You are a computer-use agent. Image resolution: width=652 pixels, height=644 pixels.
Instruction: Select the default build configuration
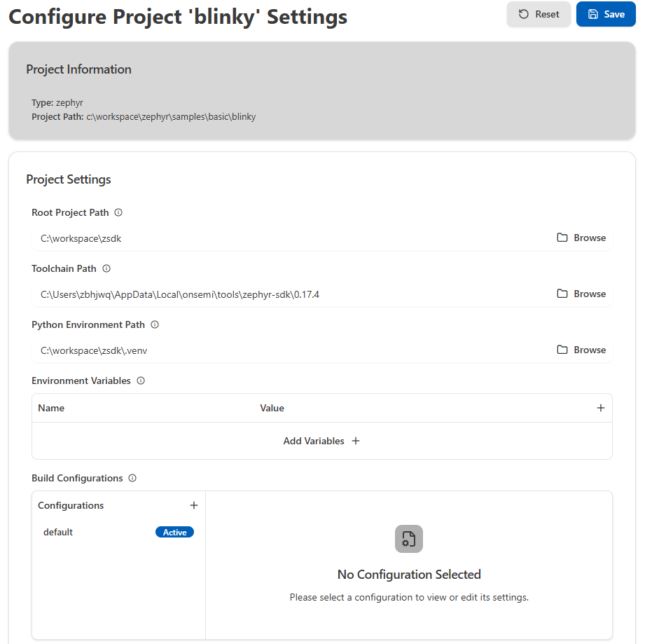click(x=59, y=532)
